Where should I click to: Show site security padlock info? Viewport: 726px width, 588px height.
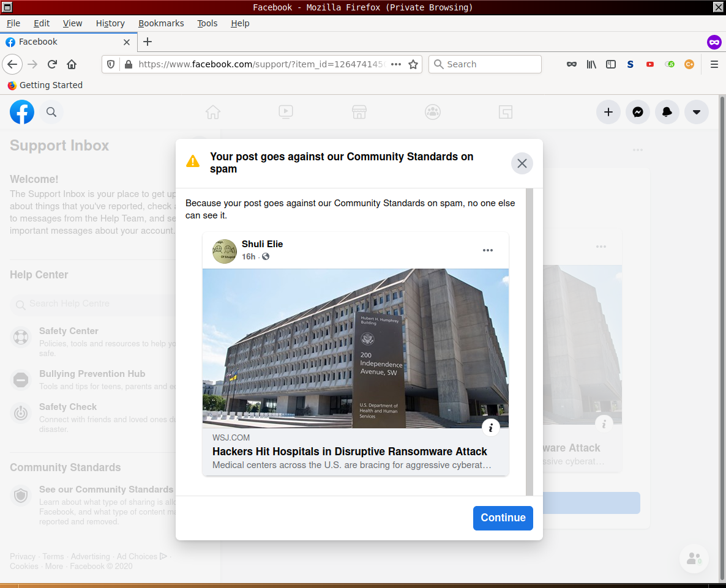129,64
